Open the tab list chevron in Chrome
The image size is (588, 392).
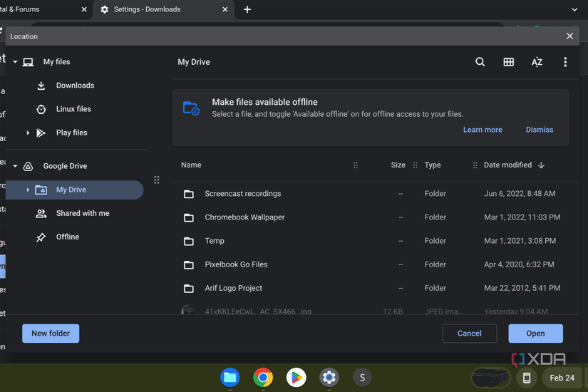pos(574,9)
